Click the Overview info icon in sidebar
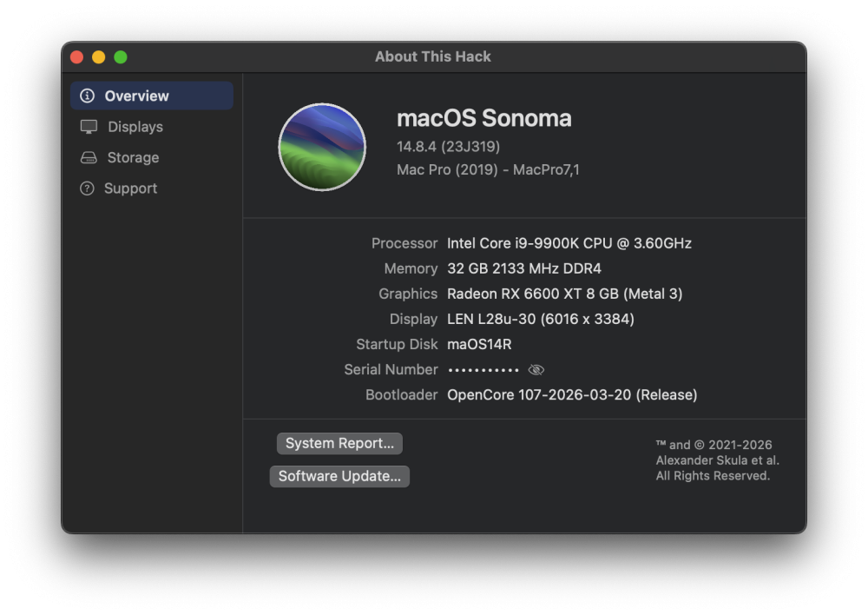 click(87, 96)
